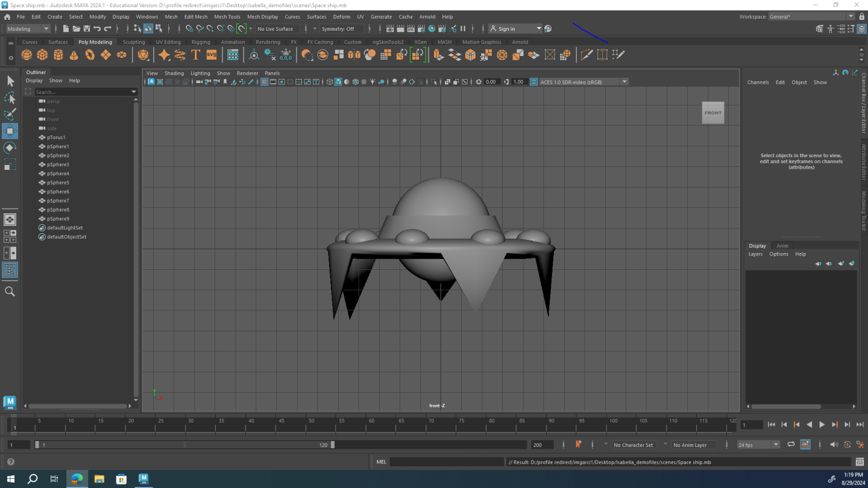Open the 24 fps frame rate dropdown
Screen dimensions: 868x488
(x=758, y=445)
